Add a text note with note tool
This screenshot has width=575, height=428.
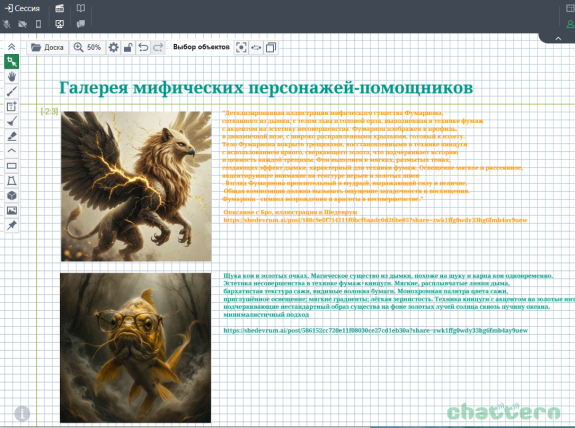12,106
